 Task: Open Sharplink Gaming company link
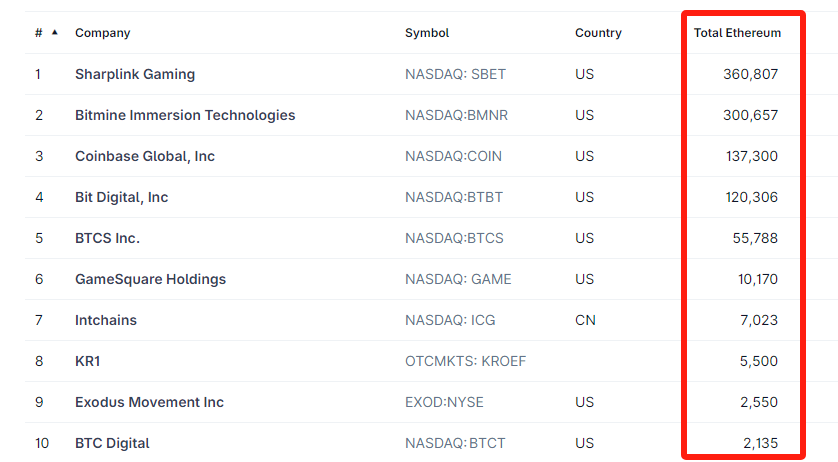pyautogui.click(x=135, y=74)
